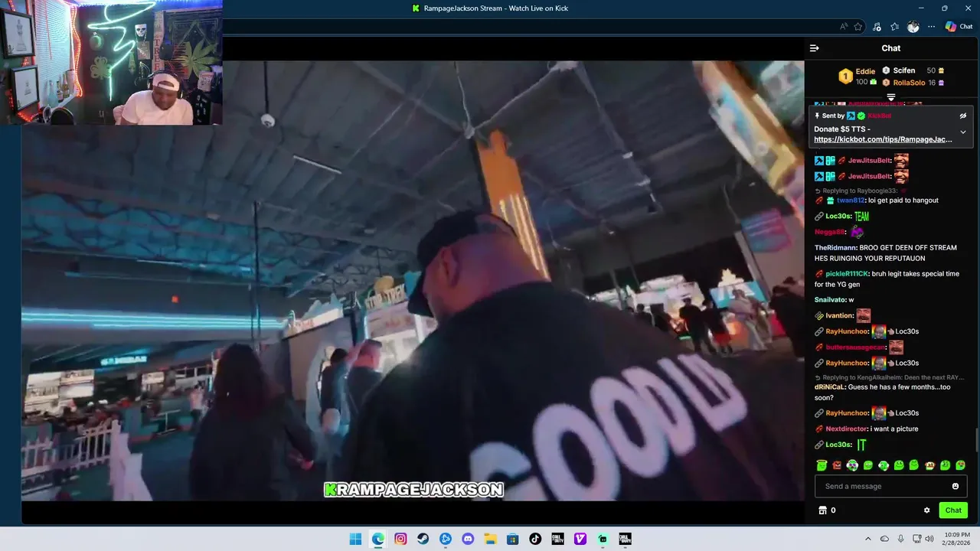
Task: Open the emoji picker in message box
Action: pos(955,486)
